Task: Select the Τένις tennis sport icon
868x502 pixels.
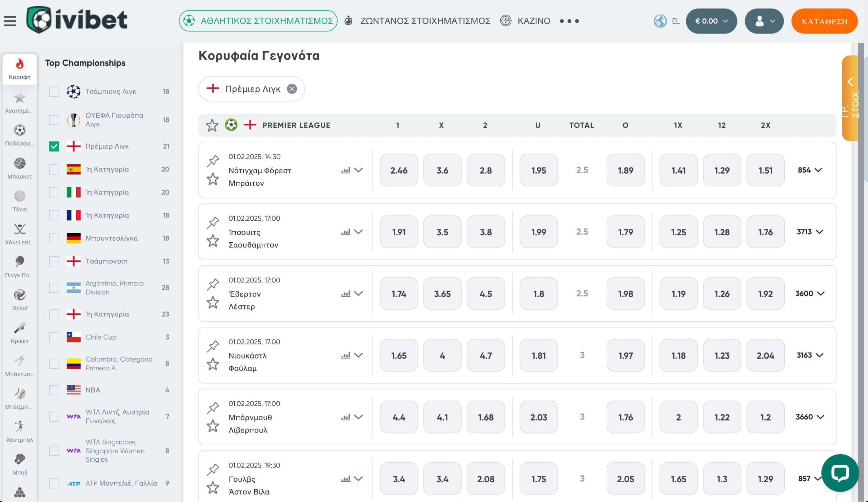Action: click(x=20, y=196)
